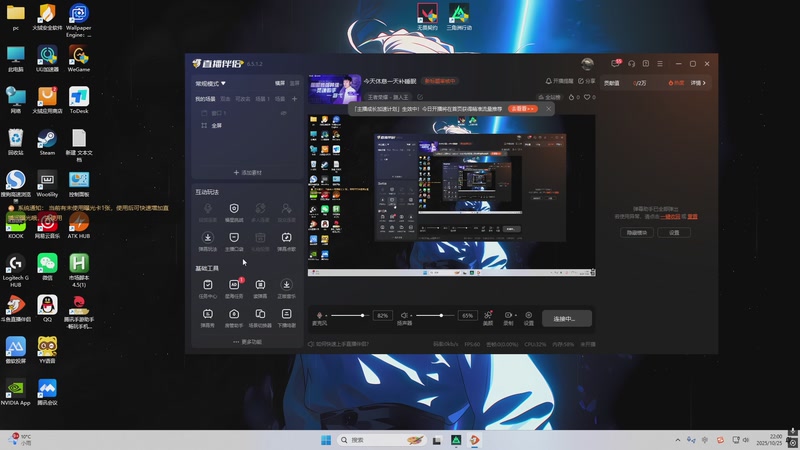Open the WeGame desktop icon

click(x=79, y=59)
